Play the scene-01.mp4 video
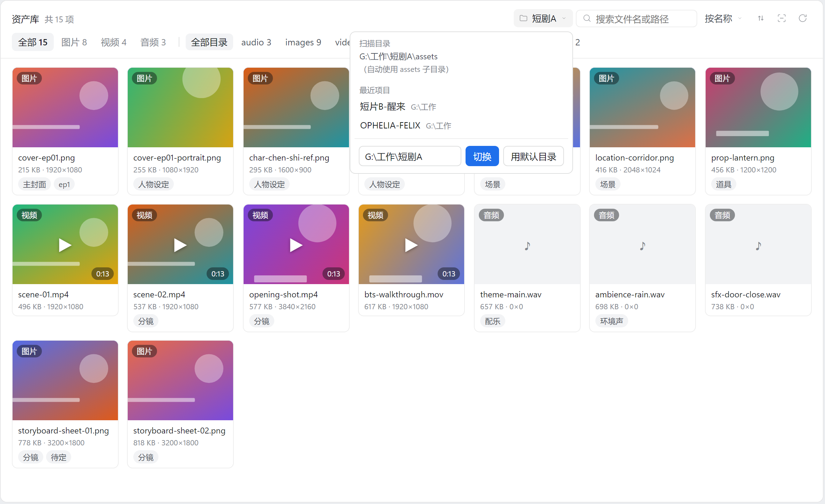 pos(65,245)
